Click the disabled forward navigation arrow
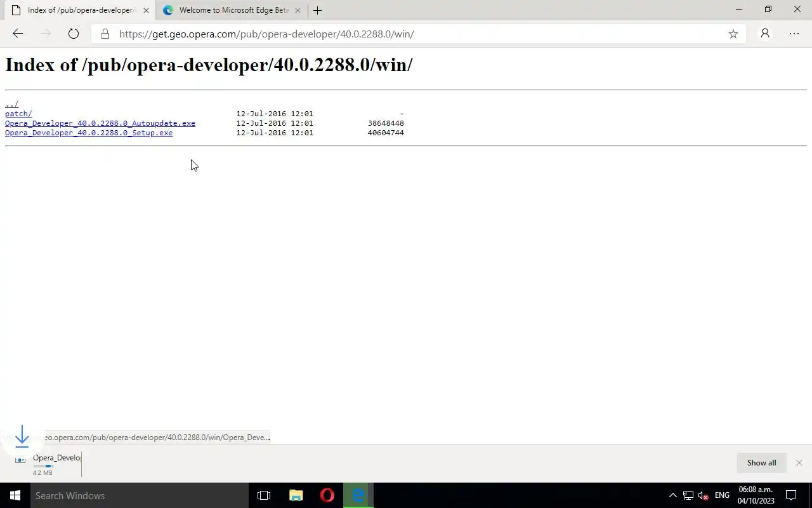 tap(45, 34)
